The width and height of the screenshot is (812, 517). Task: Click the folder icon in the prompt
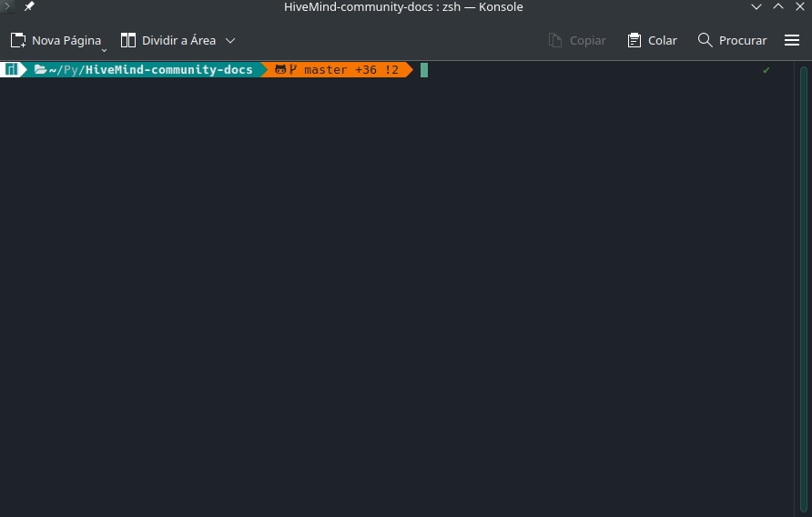coord(40,69)
